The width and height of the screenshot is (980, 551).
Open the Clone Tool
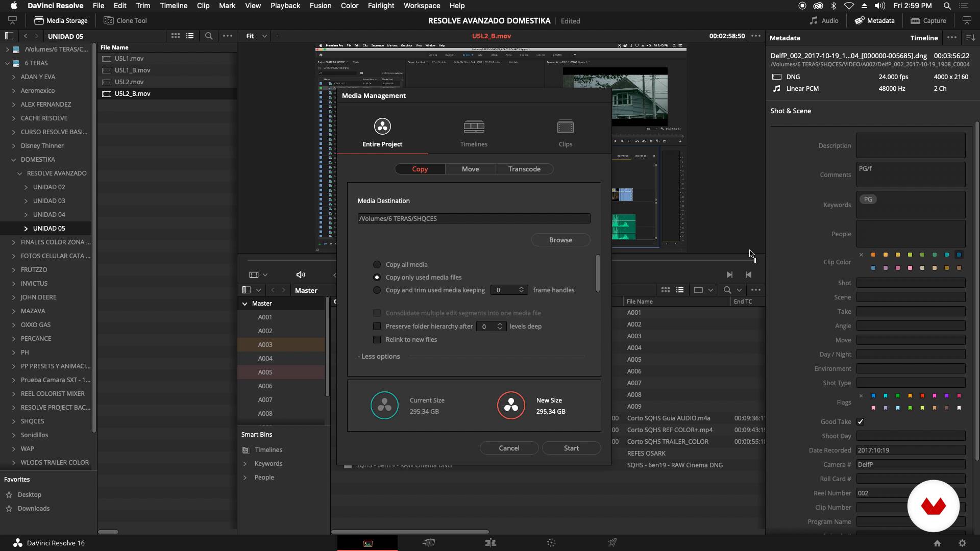(x=125, y=20)
